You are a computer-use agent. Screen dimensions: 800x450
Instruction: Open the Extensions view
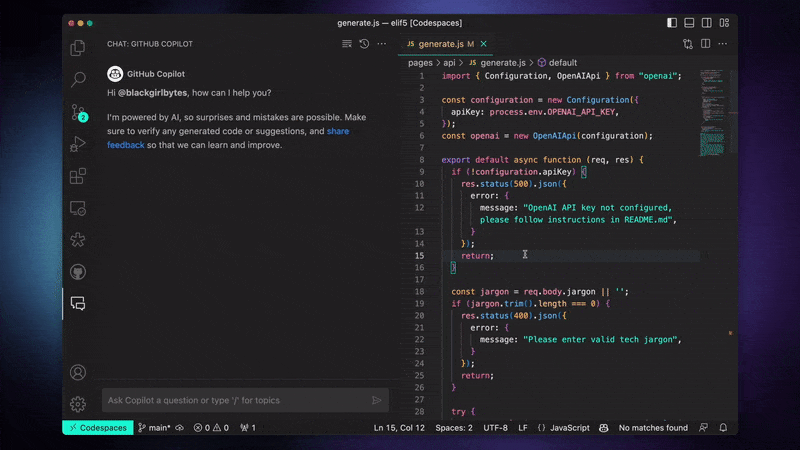pos(78,176)
